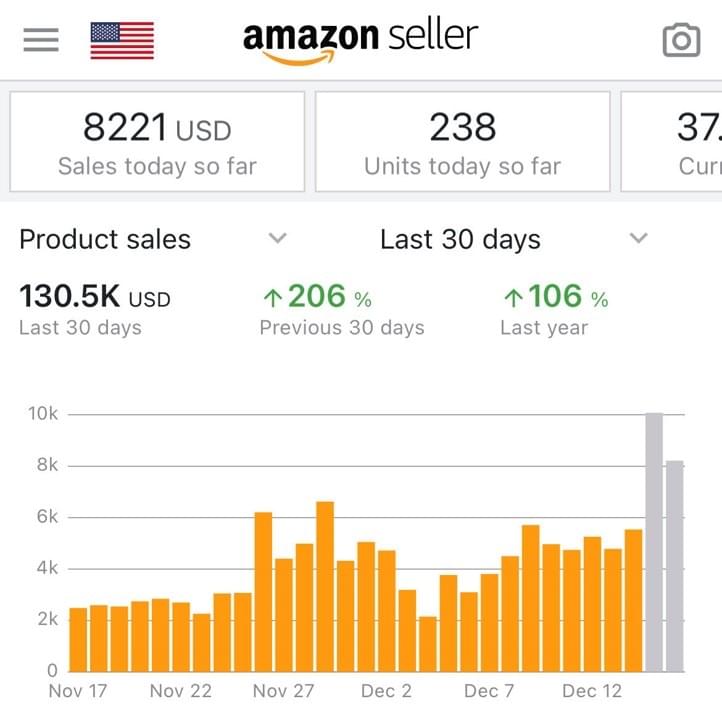Tap the Dec 12 axis label
Screen dimensions: 722x720
(x=592, y=691)
